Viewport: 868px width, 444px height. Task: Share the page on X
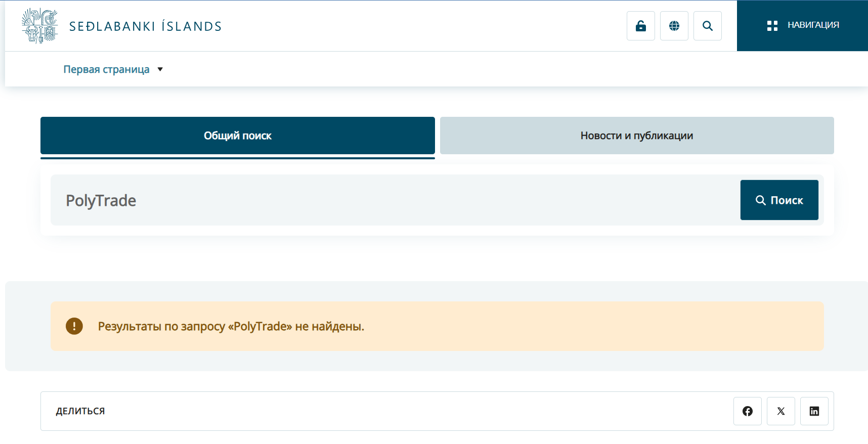pos(781,411)
